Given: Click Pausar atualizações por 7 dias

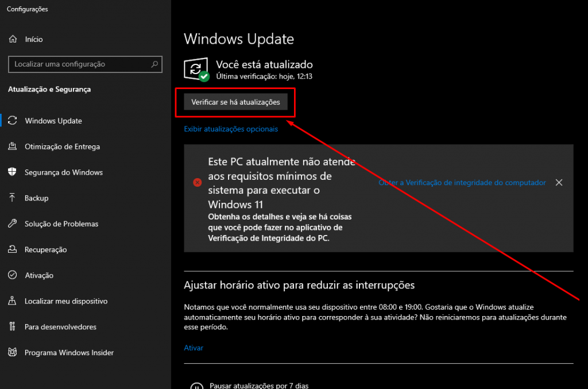Looking at the screenshot, I should pyautogui.click(x=259, y=386).
